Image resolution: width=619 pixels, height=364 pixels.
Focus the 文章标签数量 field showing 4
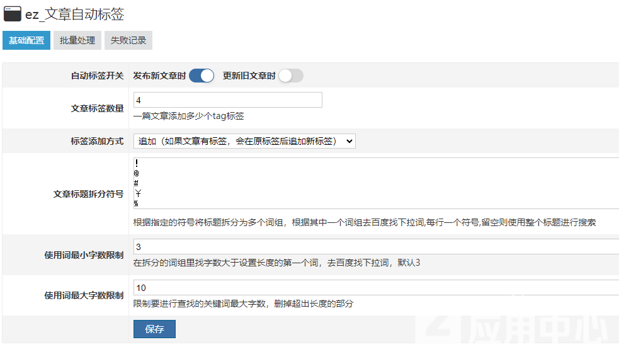228,100
